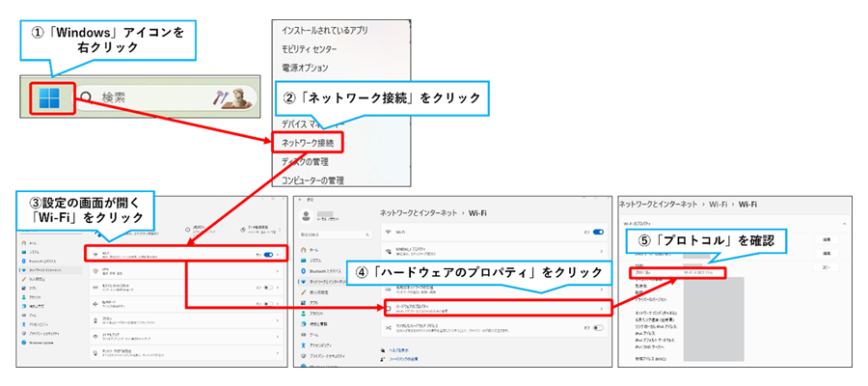Expand the ダイヤルアップ row chevron
Image resolution: width=868 pixels, height=386 pixels.
tap(278, 337)
